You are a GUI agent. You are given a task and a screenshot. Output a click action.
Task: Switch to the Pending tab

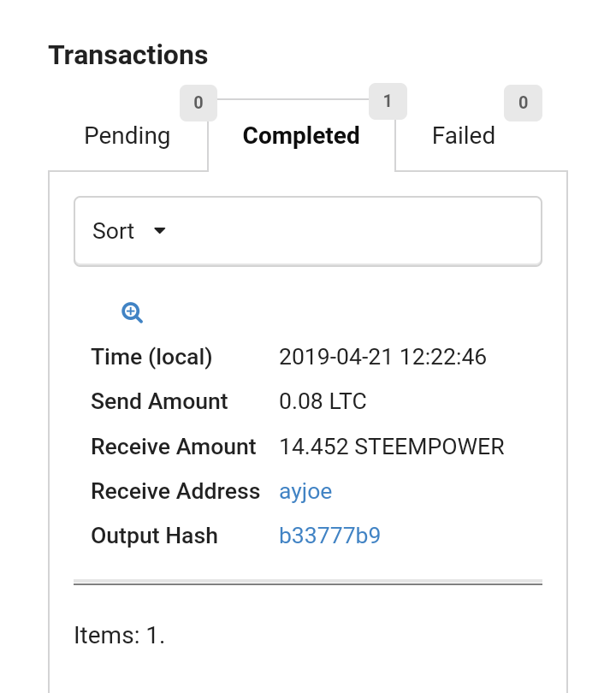(x=127, y=136)
